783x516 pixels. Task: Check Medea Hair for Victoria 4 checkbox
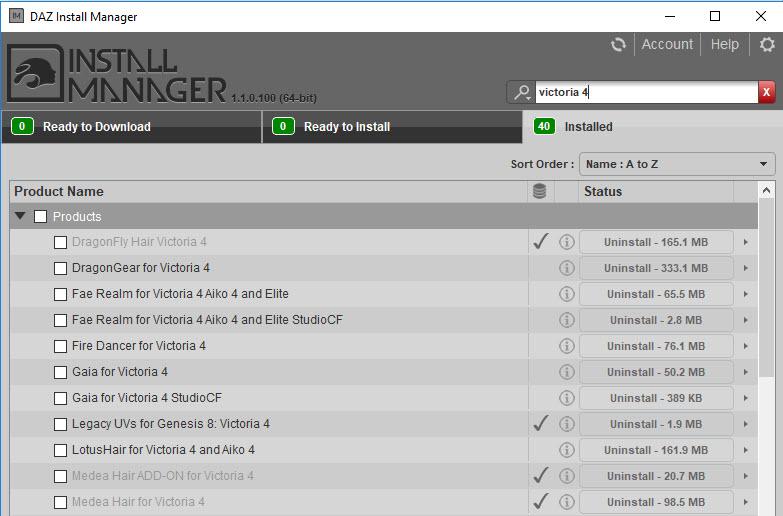60,503
